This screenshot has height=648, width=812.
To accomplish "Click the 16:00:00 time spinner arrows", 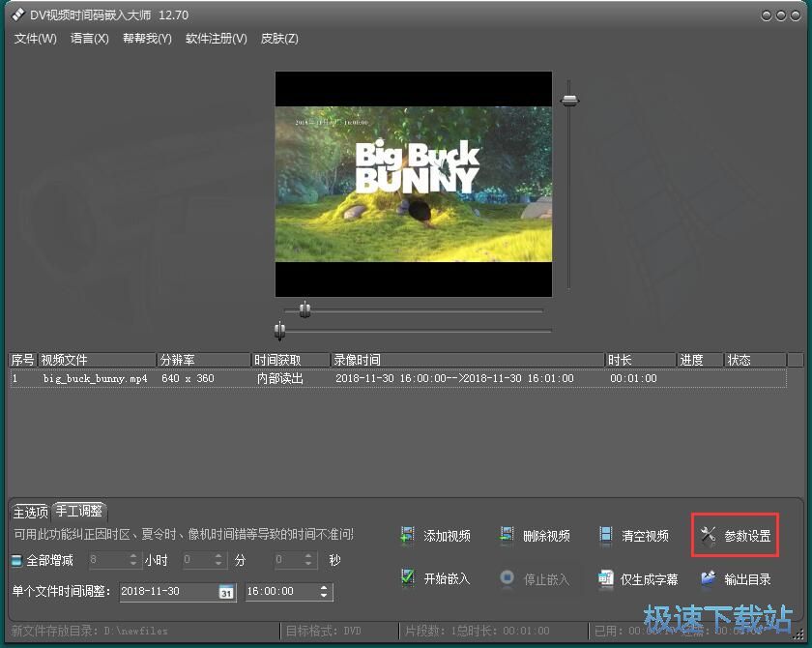I will coord(324,592).
